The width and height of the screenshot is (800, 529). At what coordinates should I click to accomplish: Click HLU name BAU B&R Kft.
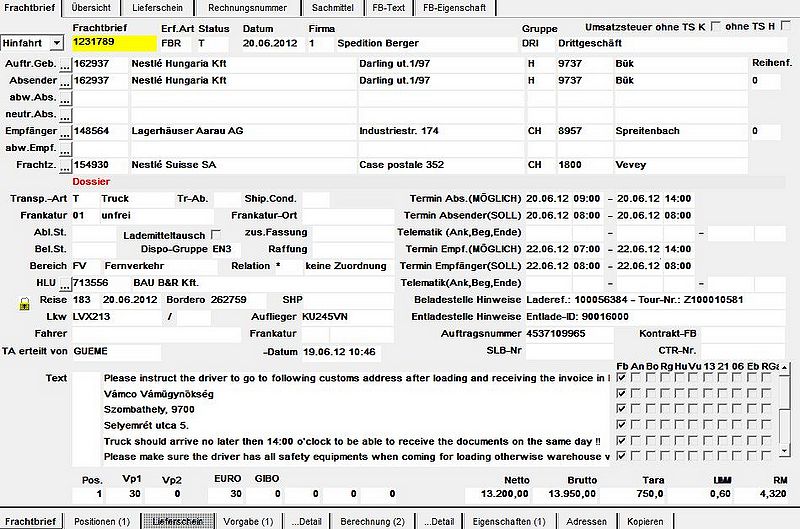[x=262, y=283]
